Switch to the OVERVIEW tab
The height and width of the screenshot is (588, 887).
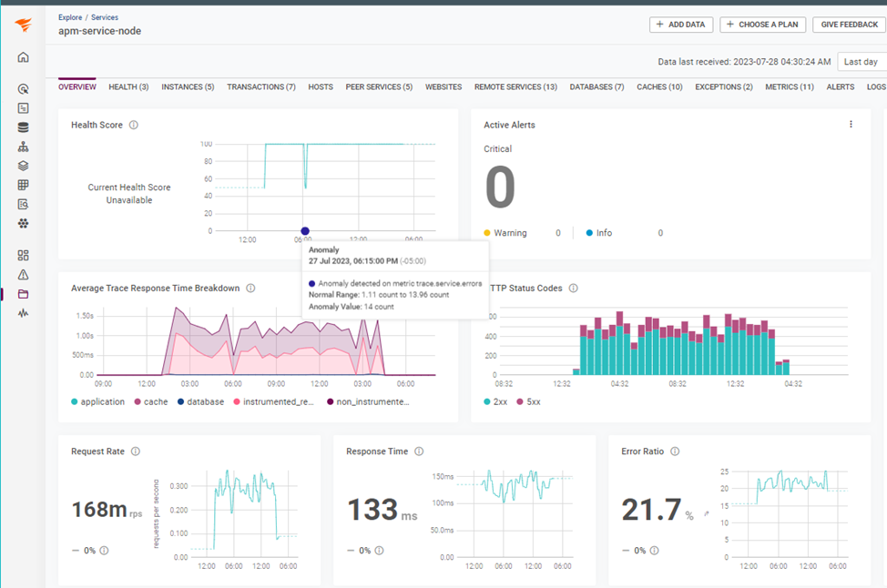76,87
